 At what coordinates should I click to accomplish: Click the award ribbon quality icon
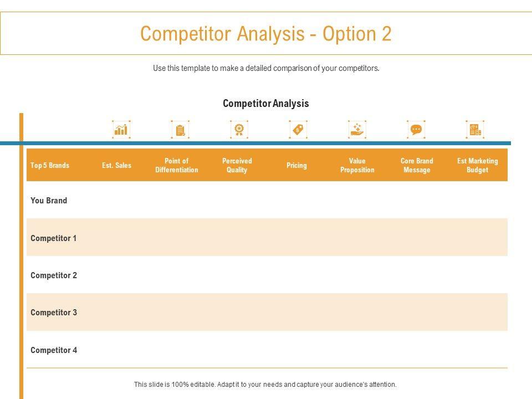(x=239, y=130)
